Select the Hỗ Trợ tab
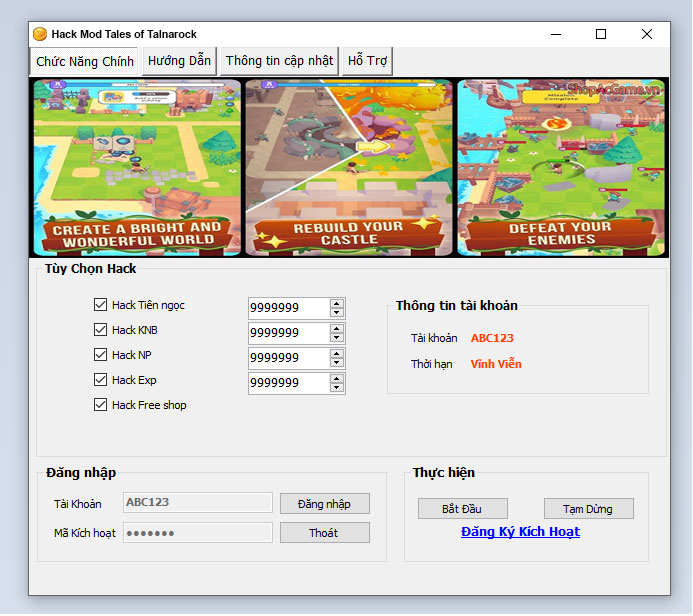Viewport: 693px width, 616px height. coord(367,61)
